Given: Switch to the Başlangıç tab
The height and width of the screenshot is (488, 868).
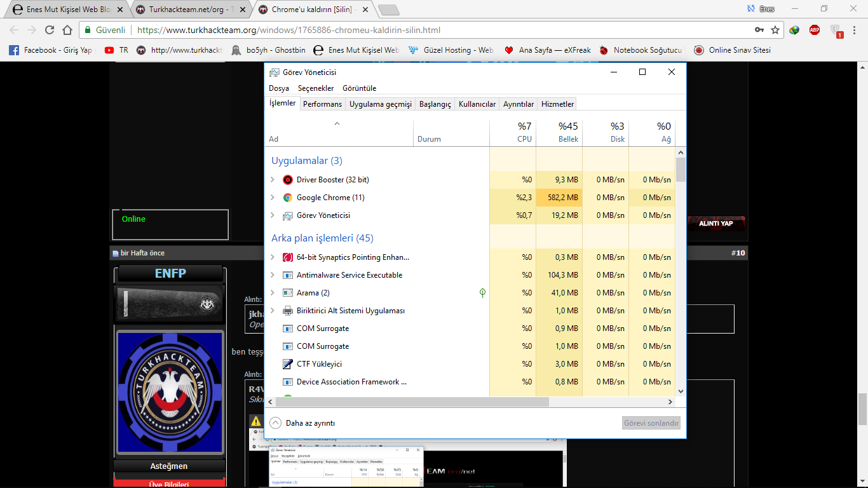Looking at the screenshot, I should (435, 104).
